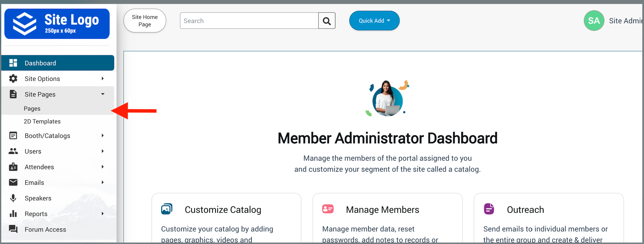This screenshot has width=644, height=244.
Task: Click the Speakers microphone icon
Action: [x=13, y=198]
